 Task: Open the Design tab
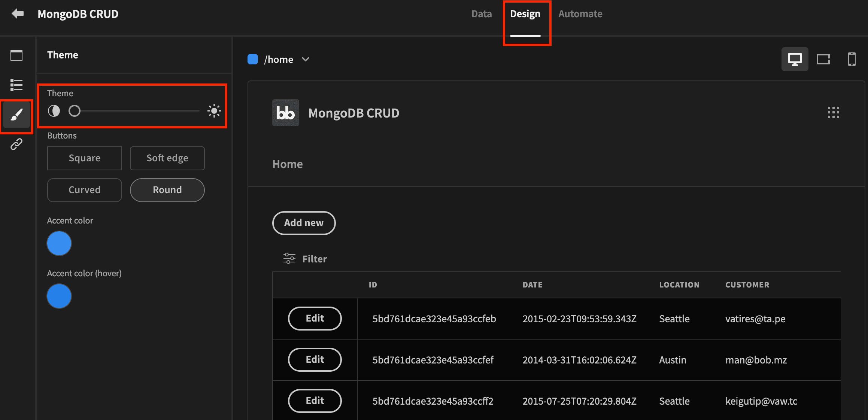point(525,14)
